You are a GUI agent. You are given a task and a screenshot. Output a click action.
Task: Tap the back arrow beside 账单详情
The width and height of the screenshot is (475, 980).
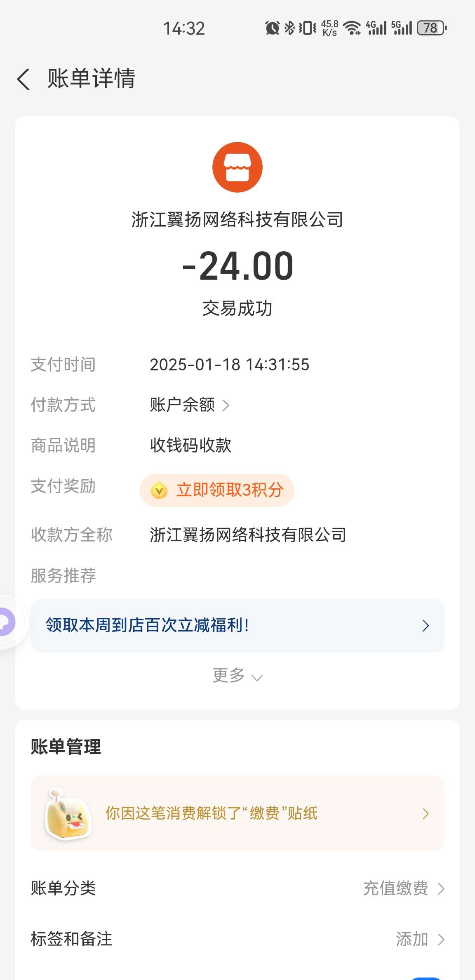24,79
